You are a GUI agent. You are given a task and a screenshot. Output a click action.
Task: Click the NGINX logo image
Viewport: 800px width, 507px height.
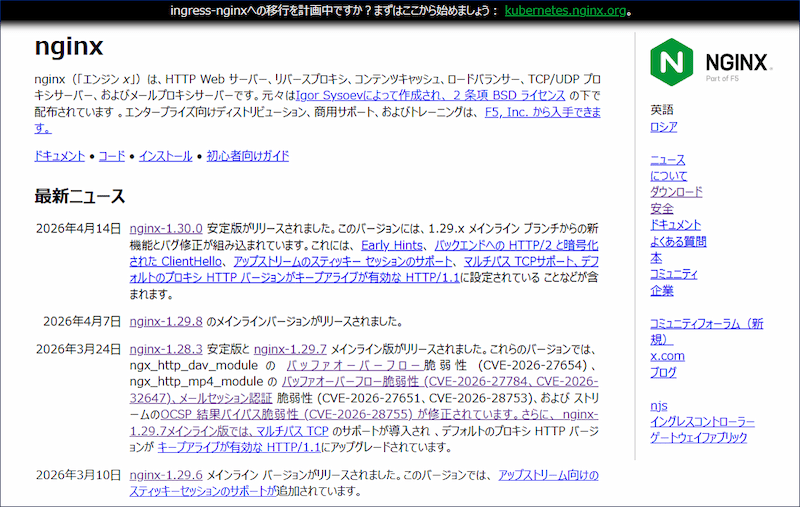pos(711,62)
